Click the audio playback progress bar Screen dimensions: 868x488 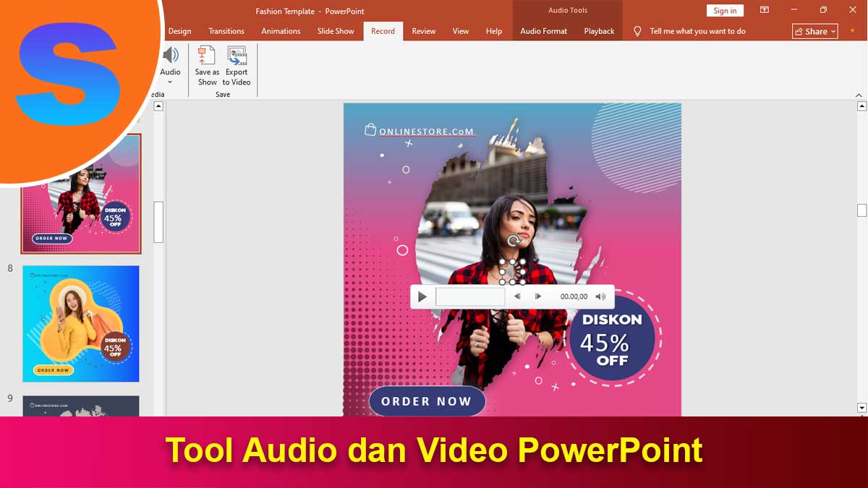(x=470, y=296)
